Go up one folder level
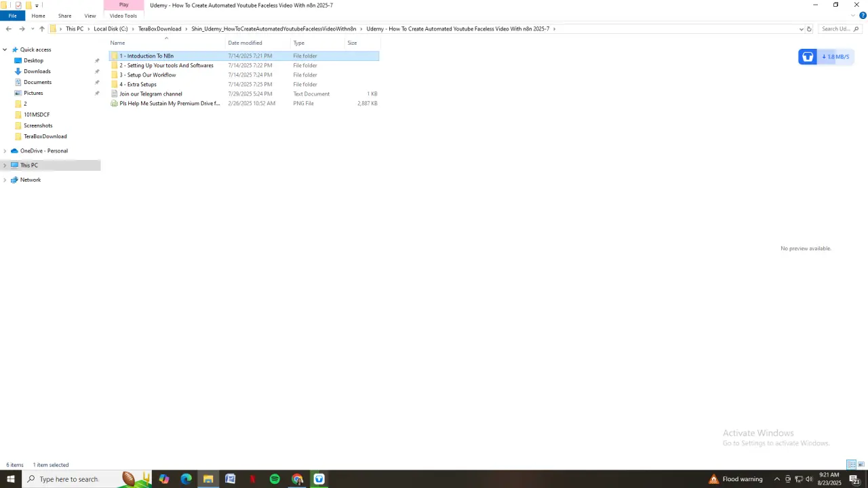Screen dimensions: 868x488 click(x=42, y=29)
